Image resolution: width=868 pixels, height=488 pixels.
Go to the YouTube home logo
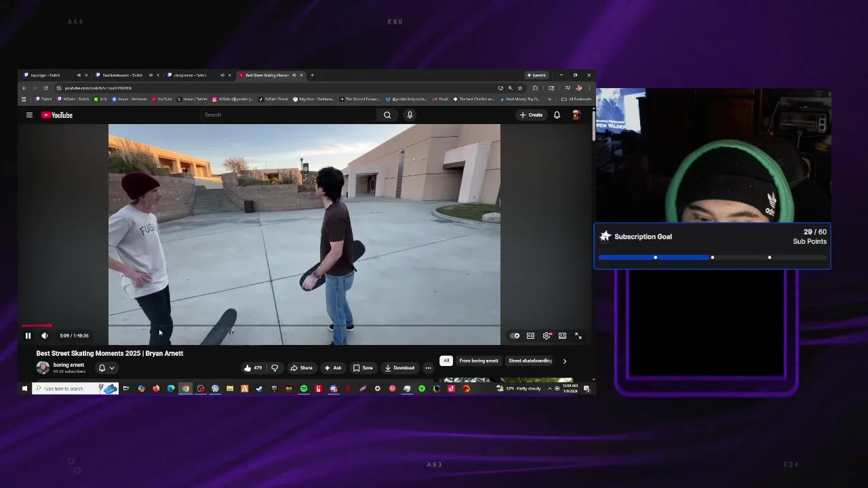coord(57,115)
